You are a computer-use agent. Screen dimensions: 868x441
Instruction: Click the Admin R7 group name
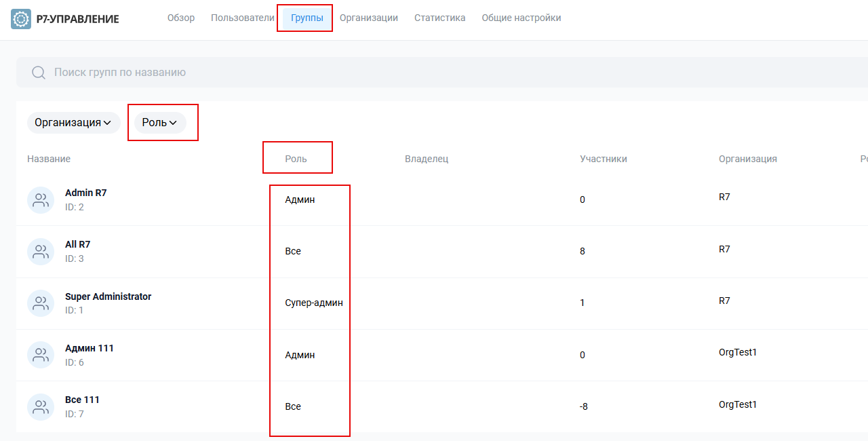coord(85,193)
